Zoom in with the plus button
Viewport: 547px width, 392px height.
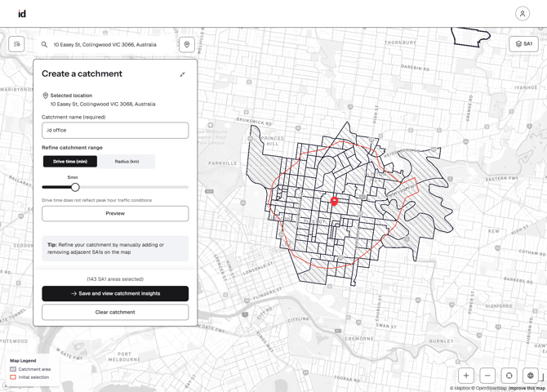point(466,376)
